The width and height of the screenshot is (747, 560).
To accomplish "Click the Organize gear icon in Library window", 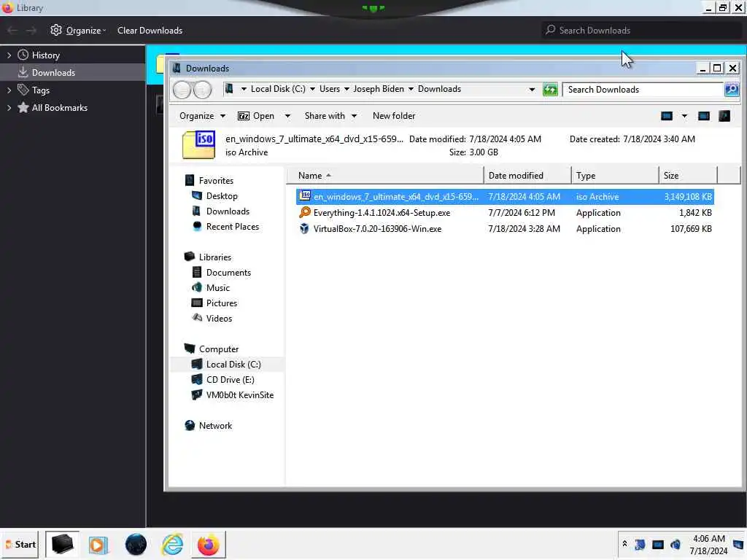I will tap(55, 30).
